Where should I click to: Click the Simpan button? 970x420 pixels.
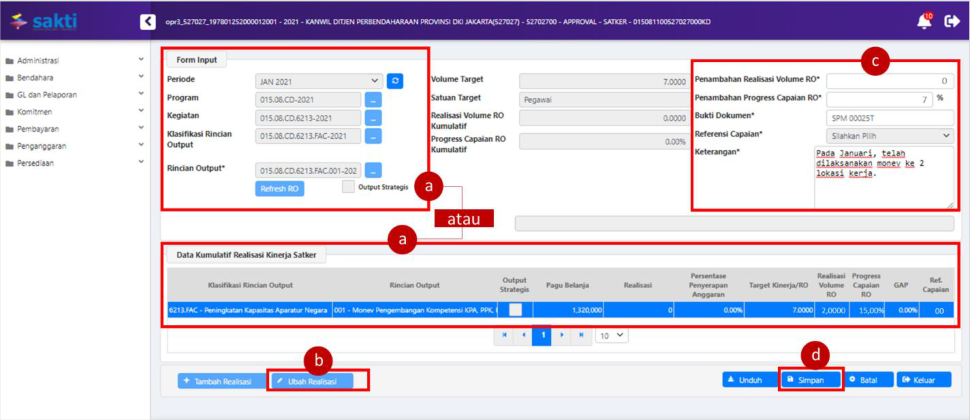[811, 380]
